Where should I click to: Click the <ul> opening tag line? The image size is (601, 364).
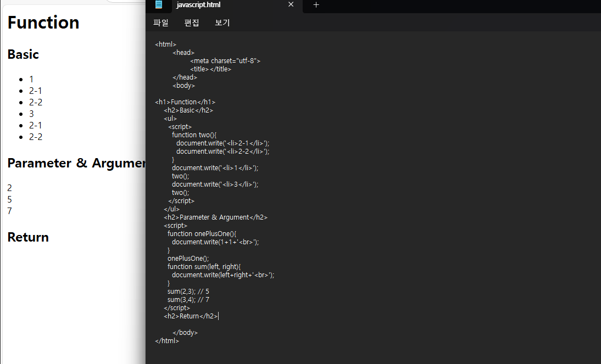pos(170,119)
